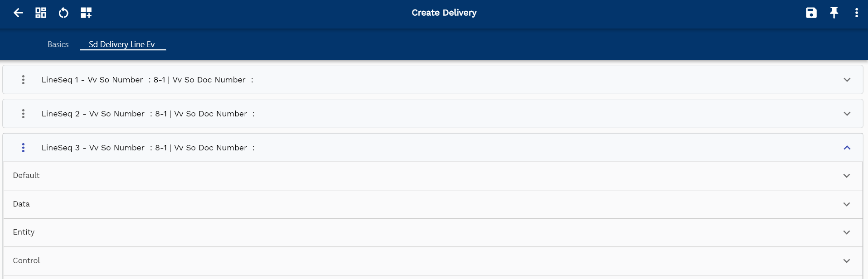
Task: Open the top-right three-dot overflow menu
Action: [857, 13]
